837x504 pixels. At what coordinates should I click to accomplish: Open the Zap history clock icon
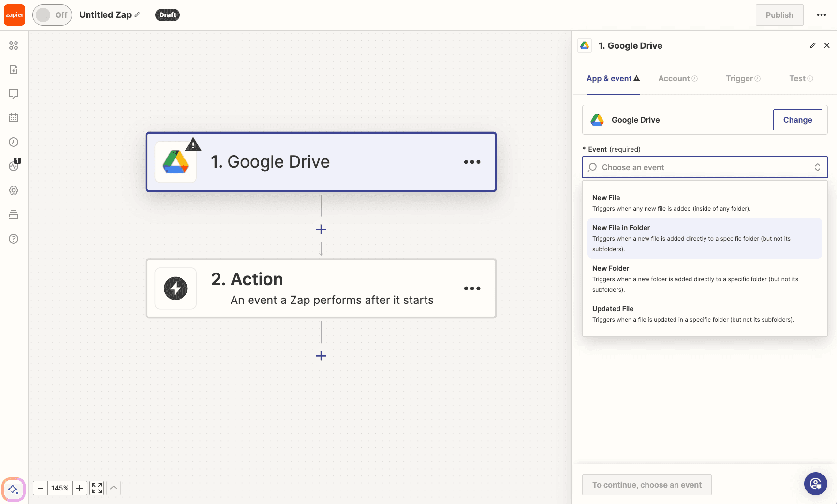tap(14, 142)
